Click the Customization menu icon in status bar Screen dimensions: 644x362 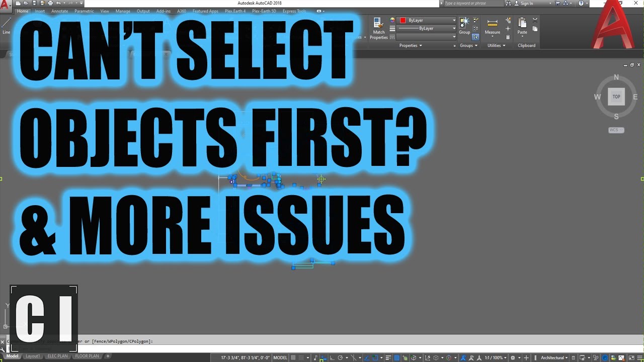(639, 358)
